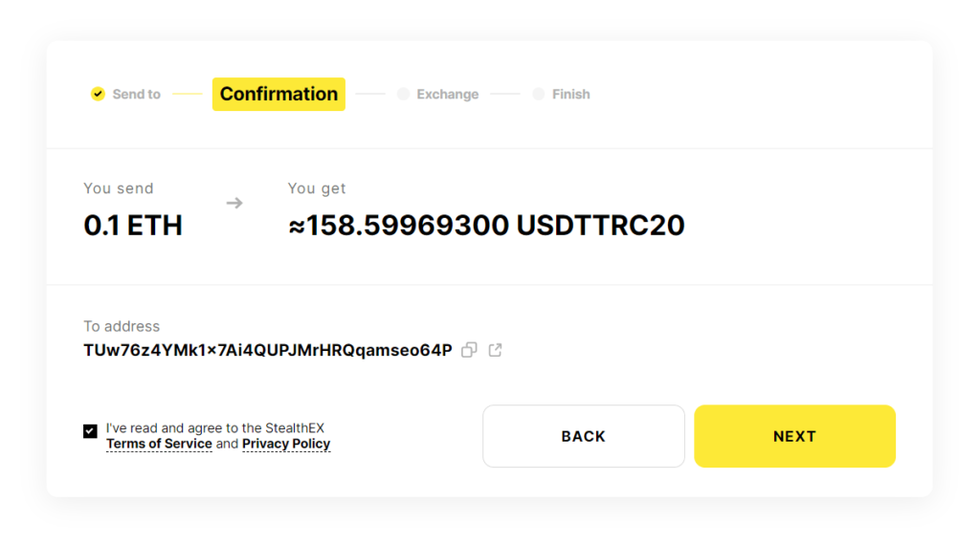Uncheck the terms agreement checkbox

coord(90,431)
